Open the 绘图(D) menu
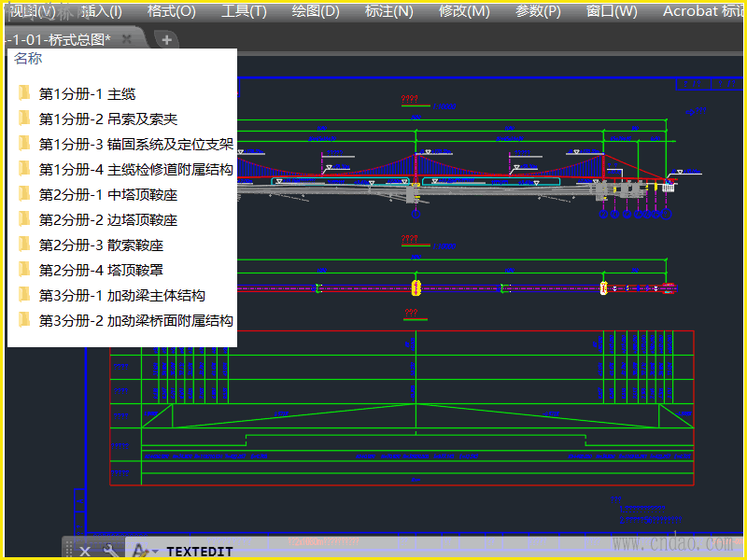This screenshot has height=560, width=747. point(316,11)
